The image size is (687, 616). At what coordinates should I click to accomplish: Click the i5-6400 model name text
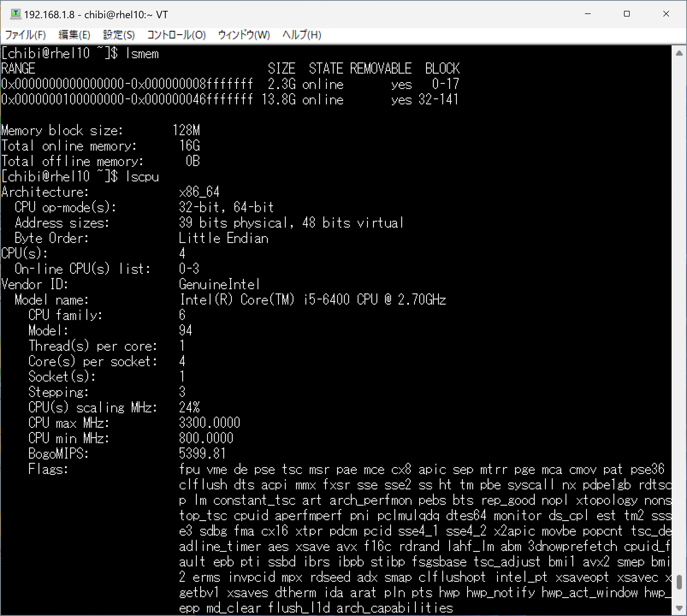point(327,300)
